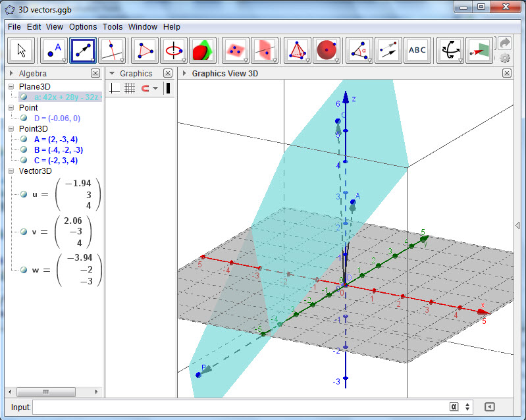Select the Rotate 3D View tool
This screenshot has width=526, height=420.
point(450,51)
